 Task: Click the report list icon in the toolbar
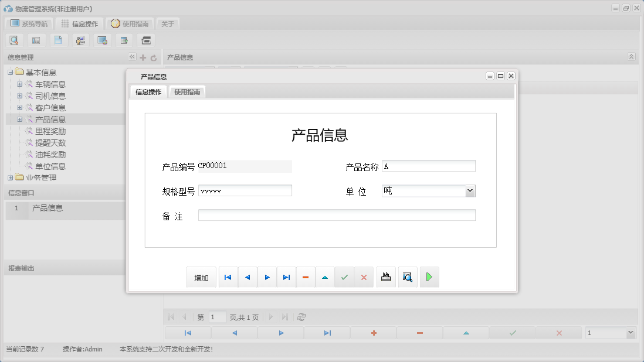point(36,40)
